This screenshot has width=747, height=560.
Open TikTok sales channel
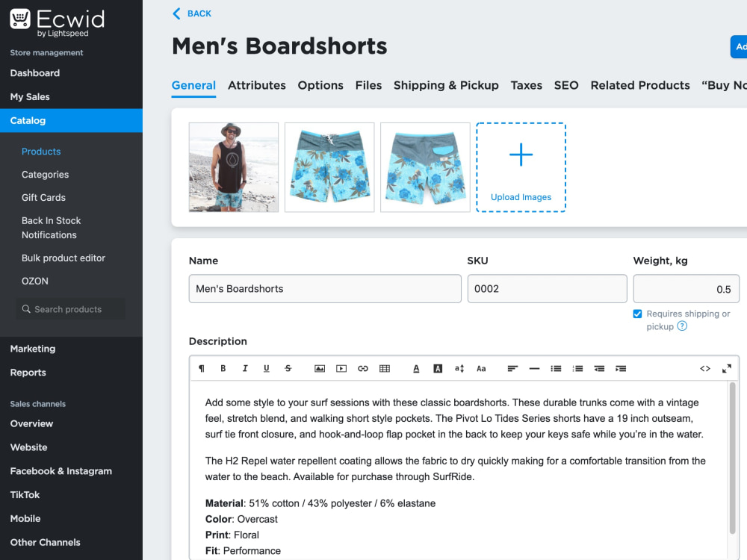pyautogui.click(x=25, y=495)
